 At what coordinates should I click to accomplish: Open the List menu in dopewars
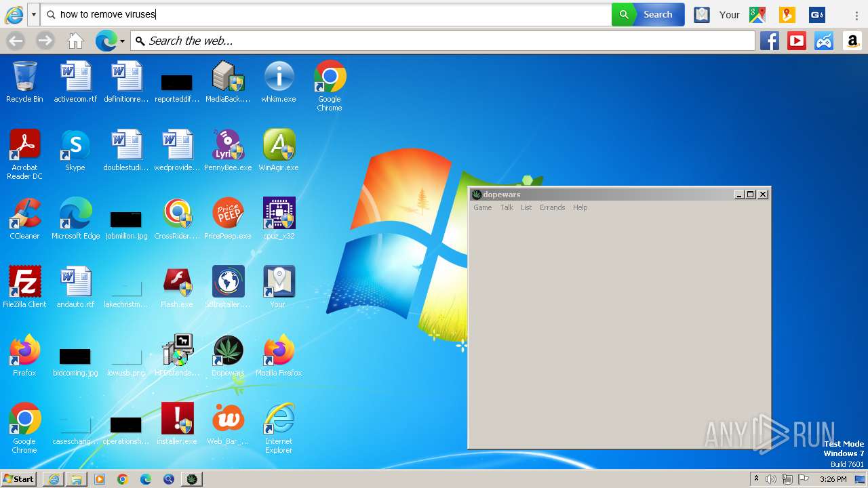pos(526,207)
